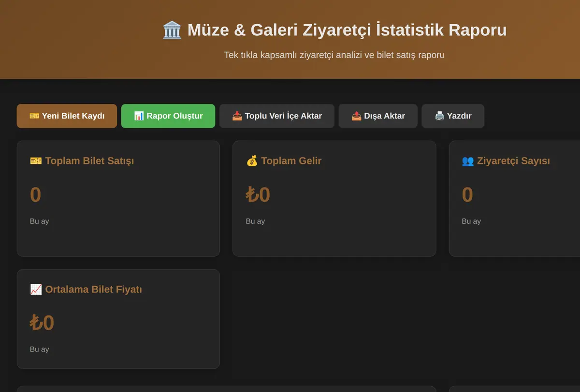The width and height of the screenshot is (580, 392).
Task: Click the page title Müze & Galeri Ziyaretçi İstatistik Raporu
Action: click(347, 30)
